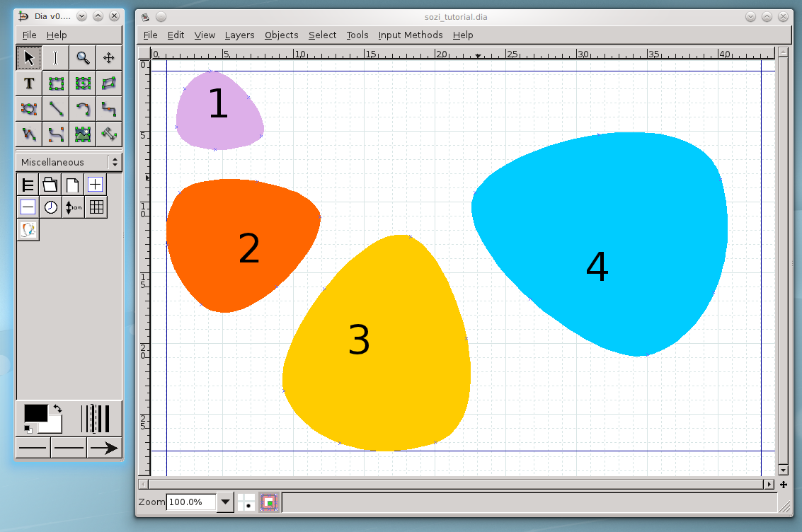Swap foreground and background colors
This screenshot has height=532, width=802.
pos(57,408)
